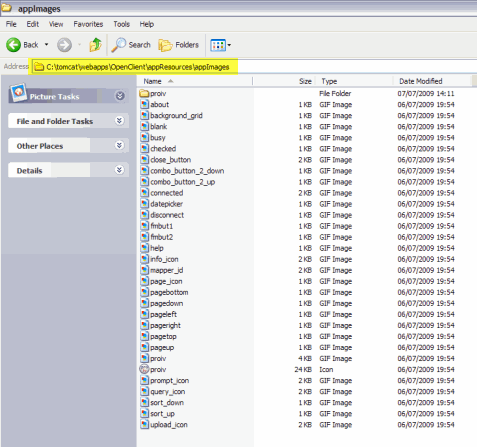Sort files by Date Modified header
Screen dimensions: 477x447
click(x=431, y=81)
